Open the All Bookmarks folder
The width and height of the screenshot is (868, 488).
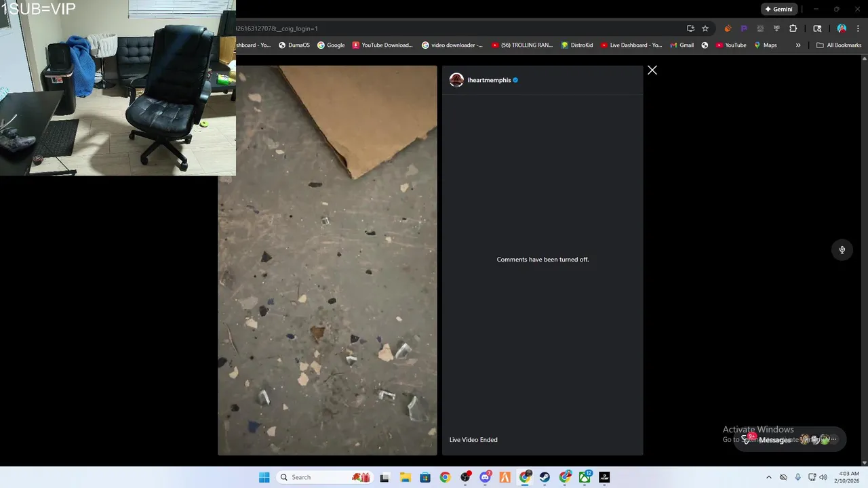tap(839, 45)
